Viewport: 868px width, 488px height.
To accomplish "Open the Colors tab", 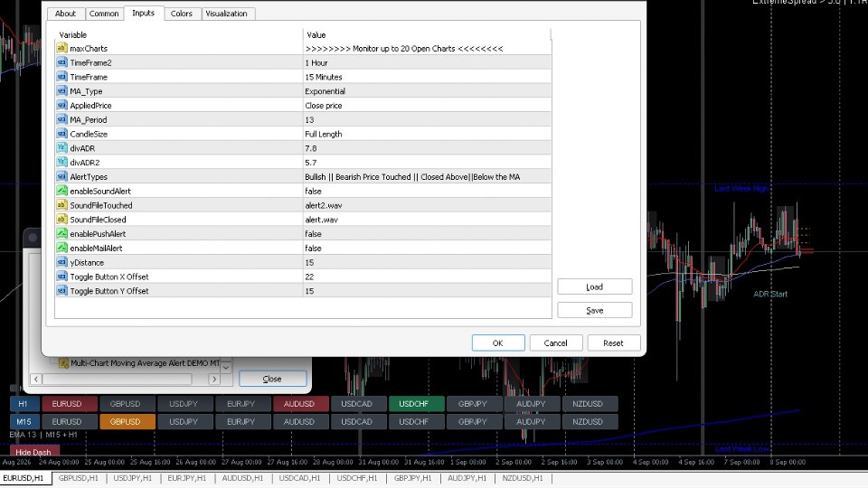I will [181, 14].
